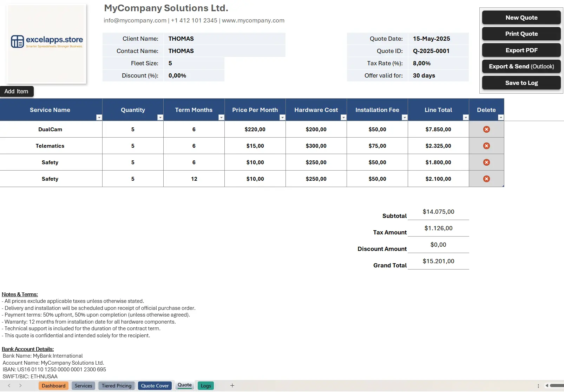This screenshot has height=392, width=564.
Task: Go to next sheet tab arrow
Action: pyautogui.click(x=20, y=386)
